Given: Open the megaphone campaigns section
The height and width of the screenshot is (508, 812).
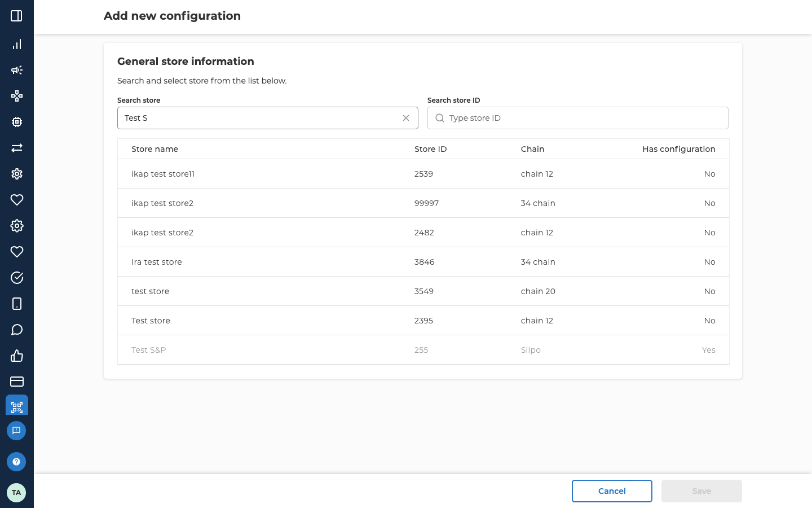Looking at the screenshot, I should click(x=16, y=70).
